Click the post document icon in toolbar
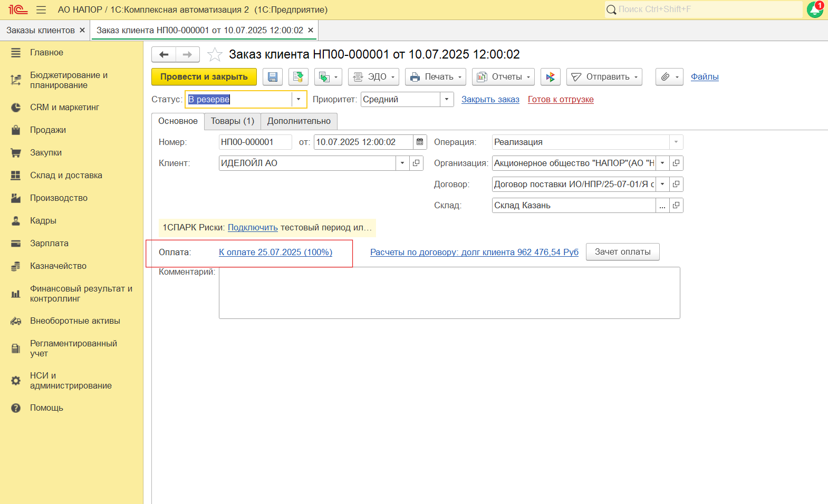Viewport: 828px width, 504px height. pyautogui.click(x=298, y=77)
